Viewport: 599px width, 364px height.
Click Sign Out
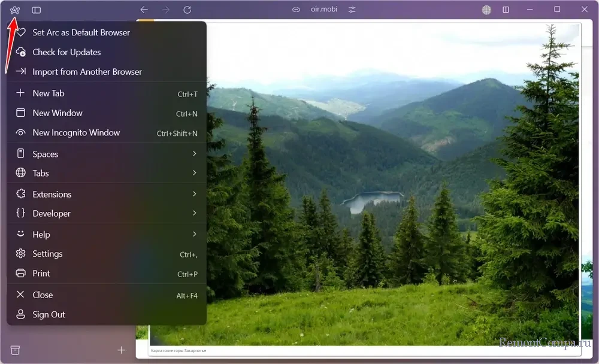pyautogui.click(x=49, y=314)
